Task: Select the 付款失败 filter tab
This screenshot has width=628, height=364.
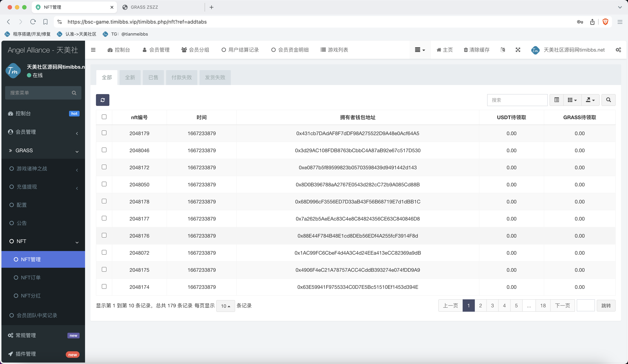Action: 182,78
